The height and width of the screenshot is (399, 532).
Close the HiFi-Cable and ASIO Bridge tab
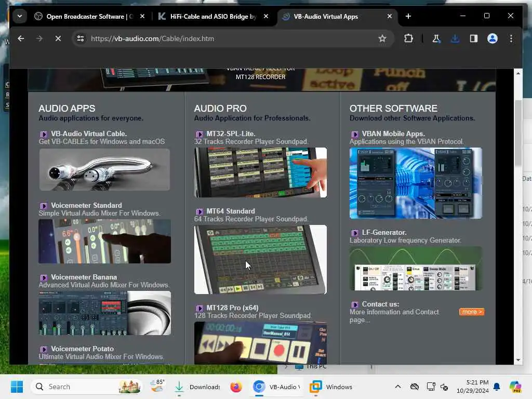click(x=266, y=16)
